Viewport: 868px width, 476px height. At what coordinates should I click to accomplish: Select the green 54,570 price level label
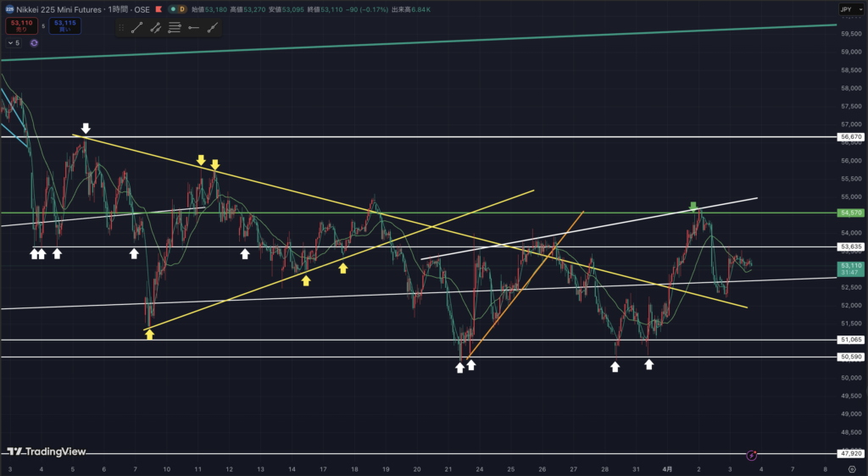click(x=849, y=213)
